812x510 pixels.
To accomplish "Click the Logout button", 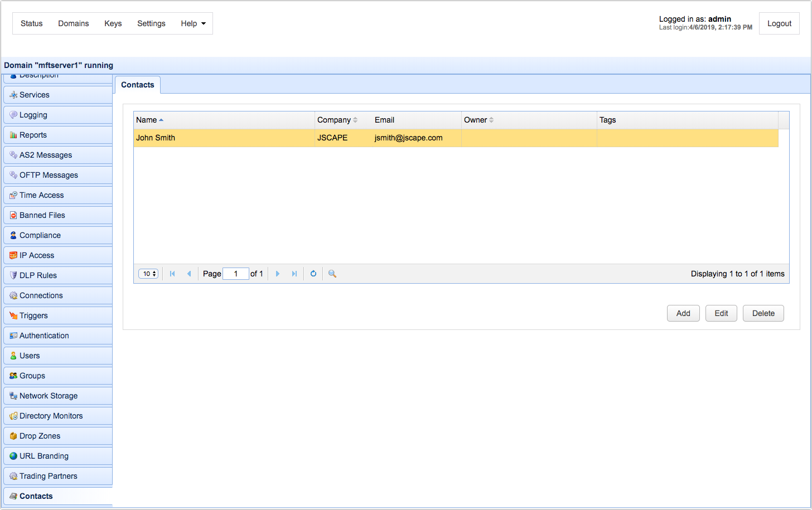I will [x=779, y=23].
